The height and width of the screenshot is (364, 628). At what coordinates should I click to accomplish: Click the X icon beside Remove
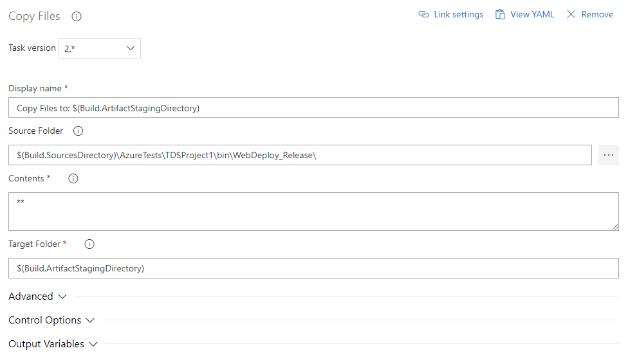tap(571, 14)
